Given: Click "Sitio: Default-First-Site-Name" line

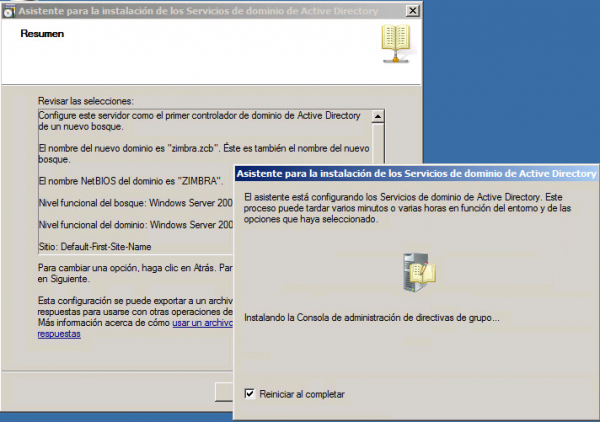Looking at the screenshot, I should click(95, 247).
